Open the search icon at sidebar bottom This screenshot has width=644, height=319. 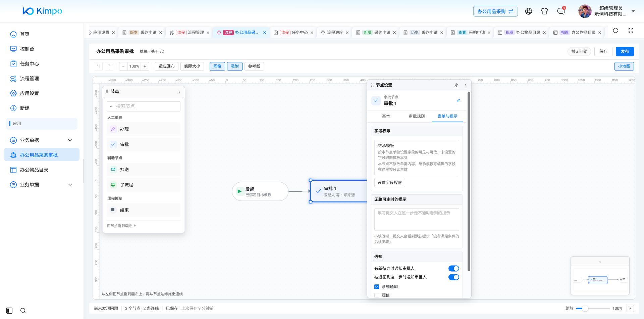tap(23, 311)
